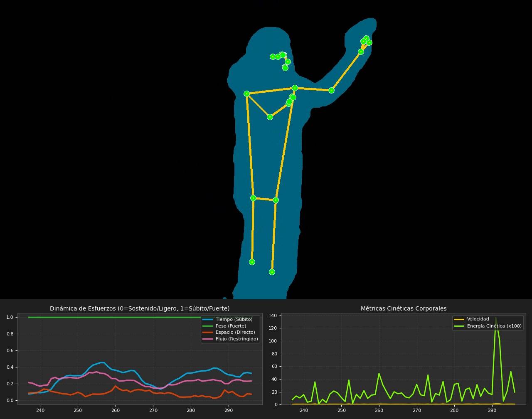Click 250 on the Métricas Cinéticas x-axis
Viewport: 532px width, 419px height.
[342, 410]
